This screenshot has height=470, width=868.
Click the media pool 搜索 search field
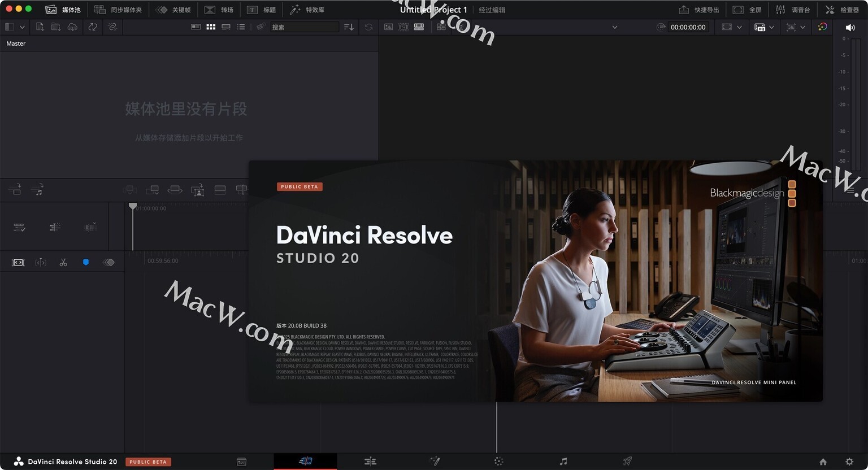pyautogui.click(x=304, y=27)
